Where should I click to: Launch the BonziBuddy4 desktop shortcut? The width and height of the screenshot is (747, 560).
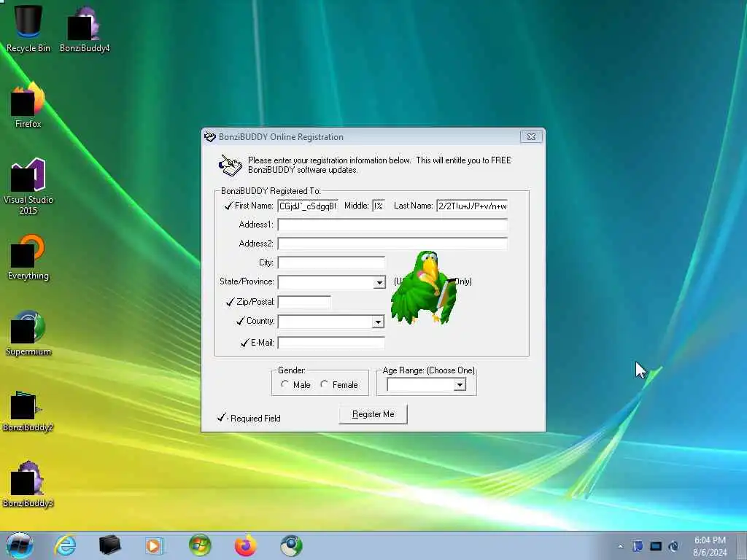point(85,28)
